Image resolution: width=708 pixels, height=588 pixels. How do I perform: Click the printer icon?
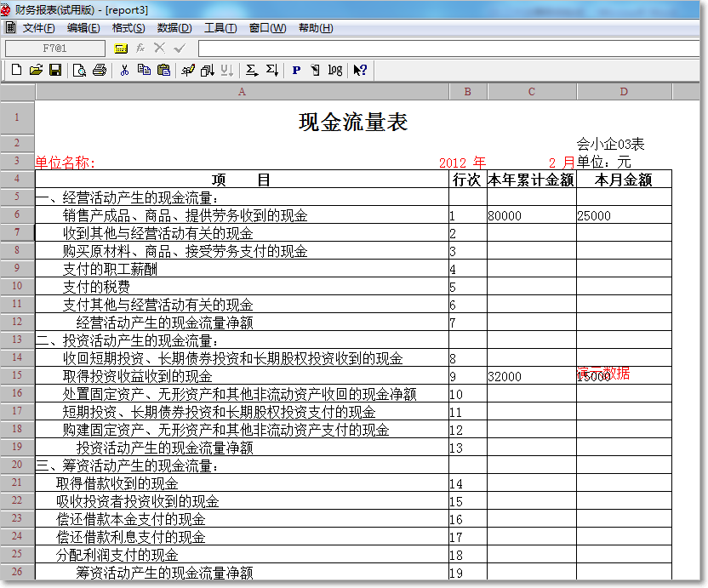[99, 70]
